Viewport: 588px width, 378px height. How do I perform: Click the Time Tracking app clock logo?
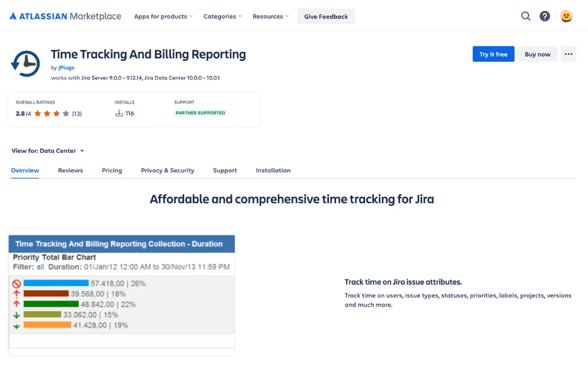26,63
